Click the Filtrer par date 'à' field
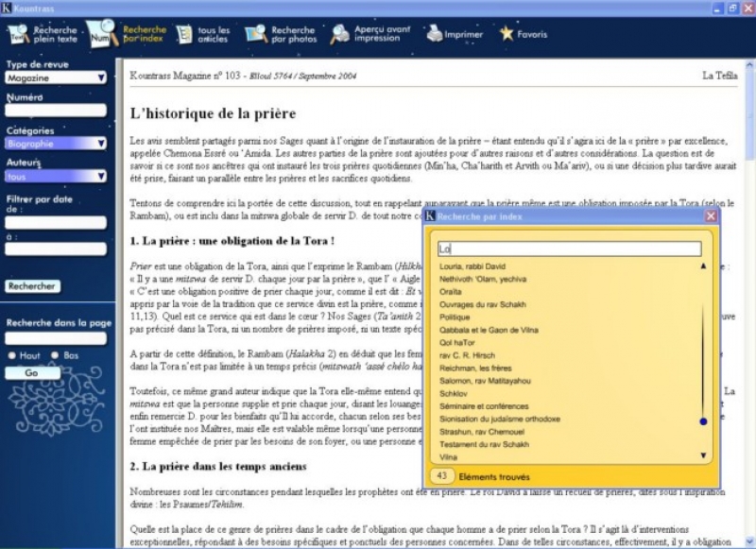This screenshot has width=756, height=549. pyautogui.click(x=56, y=249)
